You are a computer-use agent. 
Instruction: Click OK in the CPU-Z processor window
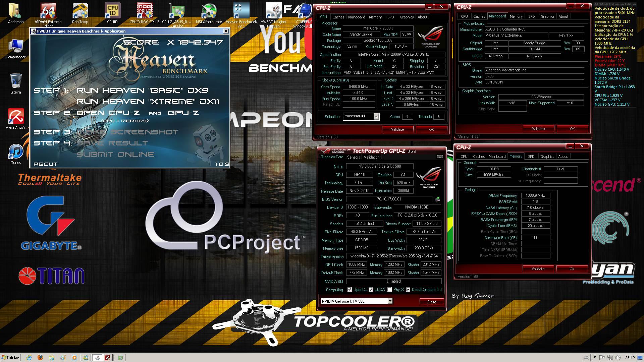tap(431, 129)
